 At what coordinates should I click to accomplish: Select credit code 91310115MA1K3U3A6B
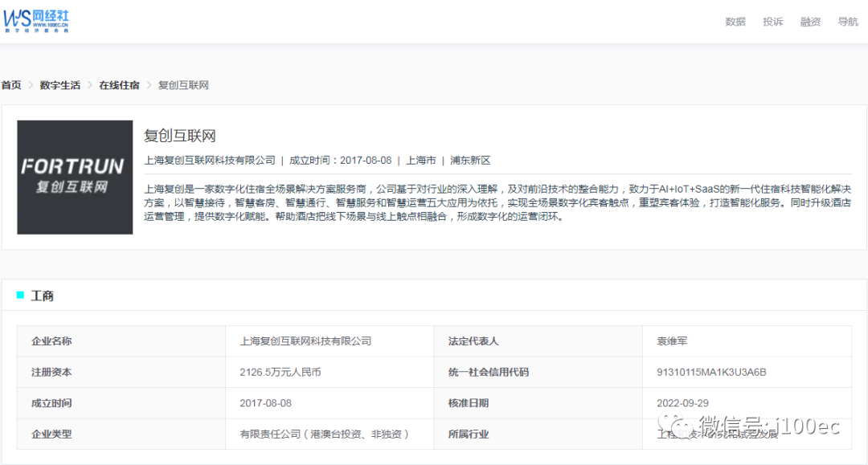(711, 372)
